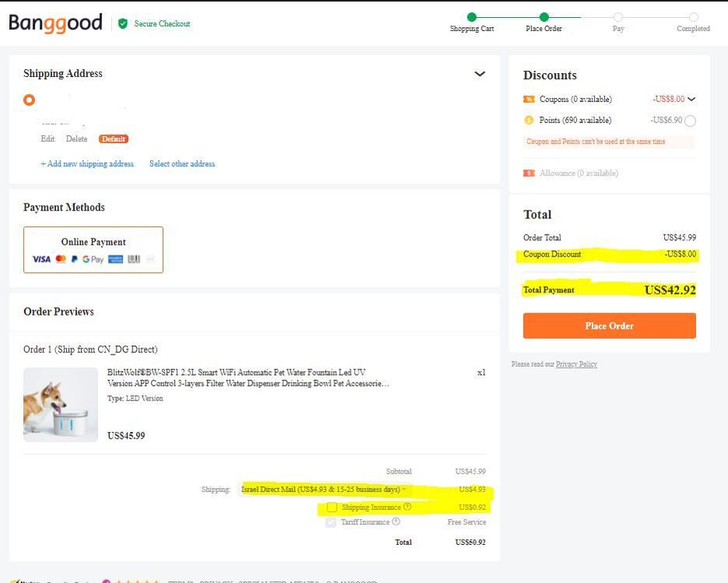Click the Total Payment US$42.92 amount
Image resolution: width=728 pixels, height=583 pixels.
pyautogui.click(x=670, y=290)
